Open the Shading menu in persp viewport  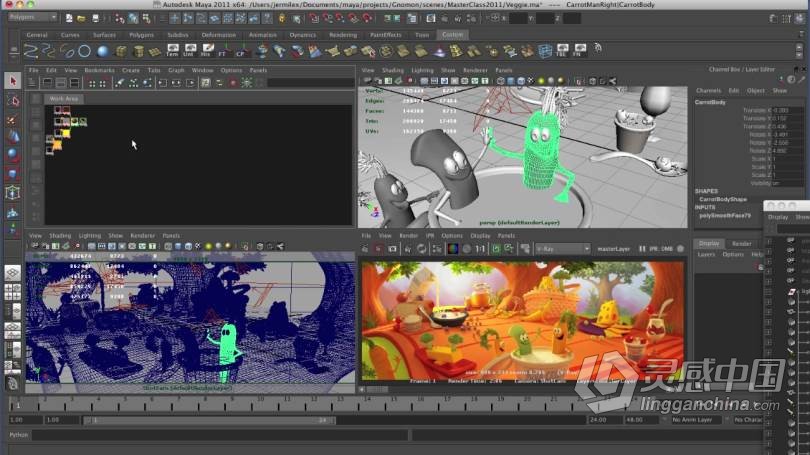pyautogui.click(x=393, y=70)
